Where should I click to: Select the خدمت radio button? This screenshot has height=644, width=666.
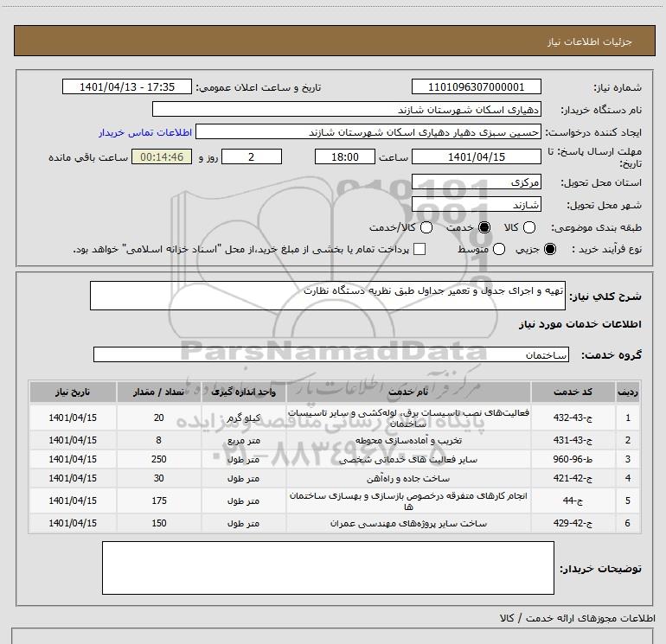[484, 227]
